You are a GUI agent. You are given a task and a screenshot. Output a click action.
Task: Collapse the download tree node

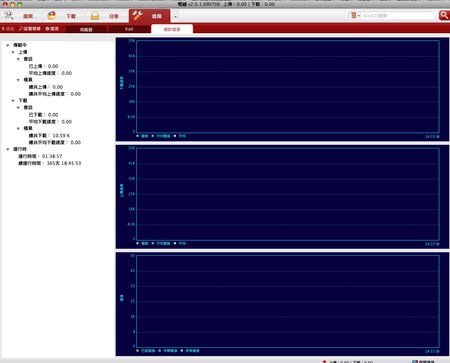(13, 101)
